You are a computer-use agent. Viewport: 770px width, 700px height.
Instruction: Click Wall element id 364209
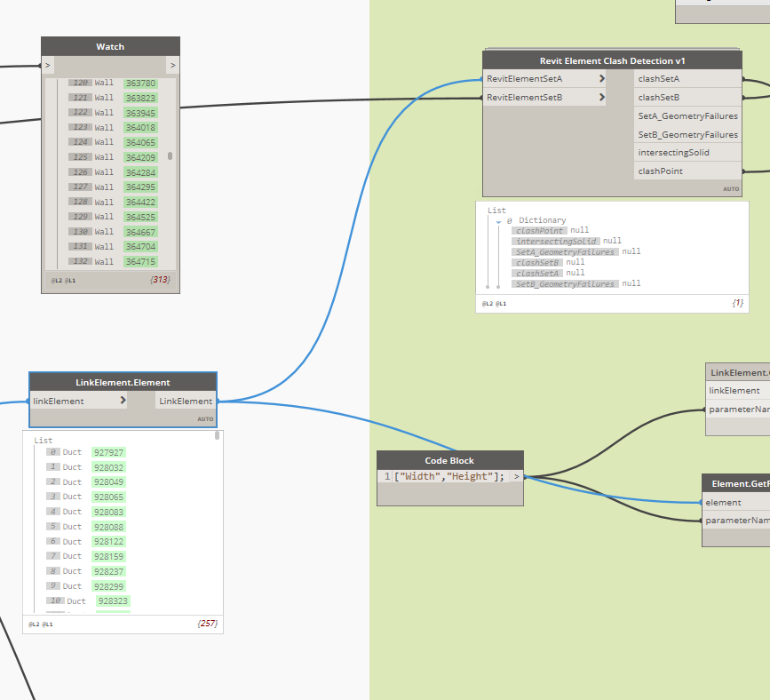coord(140,158)
